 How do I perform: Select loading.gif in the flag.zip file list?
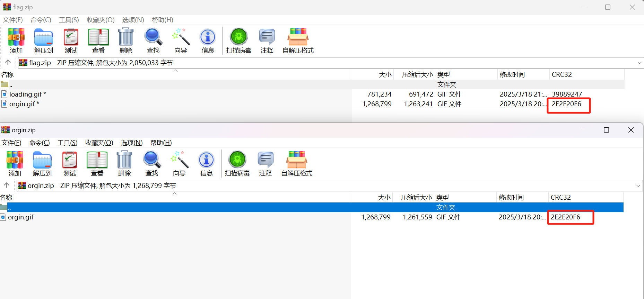[x=26, y=94]
